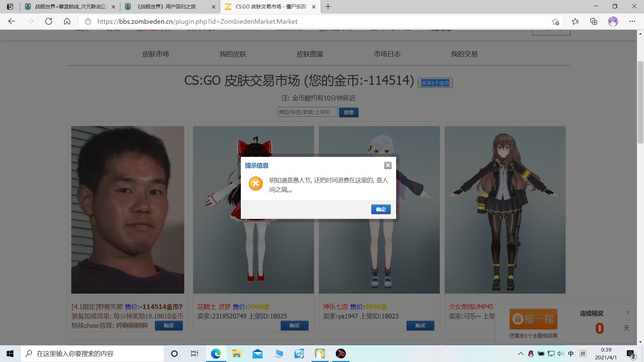Screen dimensions: 644x362
Task: Focus the 模型/标签/卖家/上架ID search field
Action: pos(307,112)
